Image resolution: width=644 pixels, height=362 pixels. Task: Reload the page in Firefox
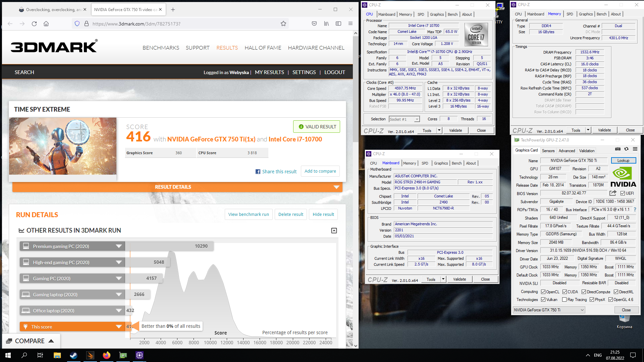tap(34, 23)
